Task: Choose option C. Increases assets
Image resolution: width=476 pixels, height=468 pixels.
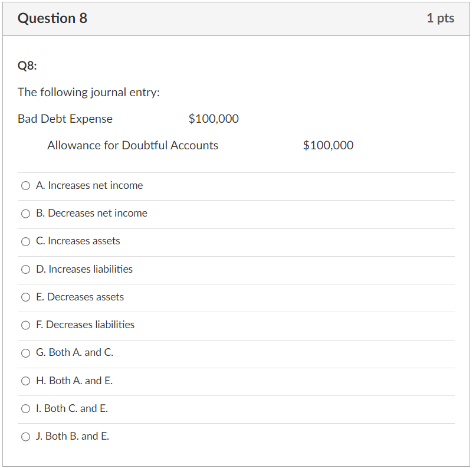Action: coord(25,241)
